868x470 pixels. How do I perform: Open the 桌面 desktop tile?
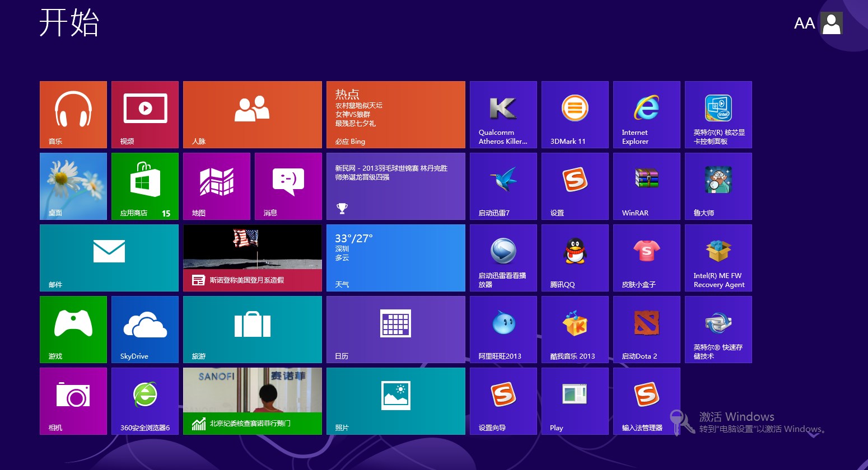pyautogui.click(x=73, y=186)
